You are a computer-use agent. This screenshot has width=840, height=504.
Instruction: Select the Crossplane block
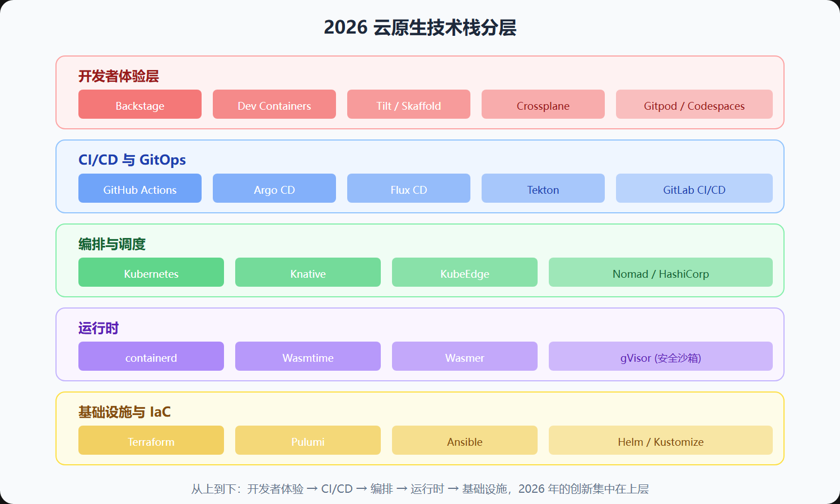point(543,104)
